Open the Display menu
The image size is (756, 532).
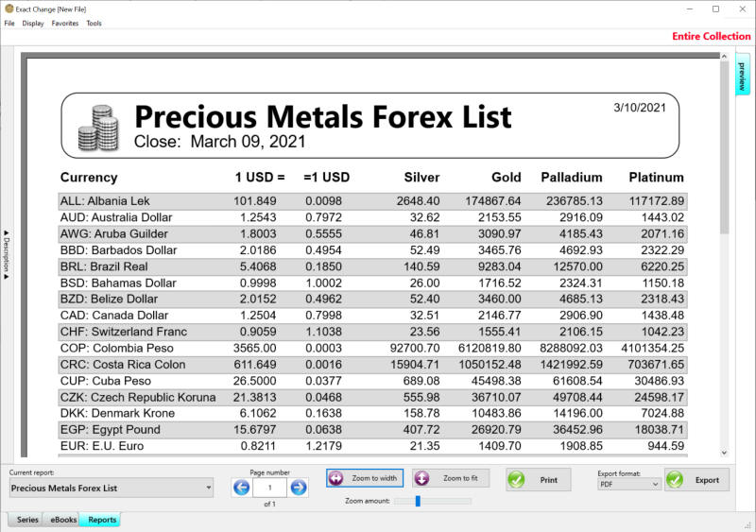point(33,23)
